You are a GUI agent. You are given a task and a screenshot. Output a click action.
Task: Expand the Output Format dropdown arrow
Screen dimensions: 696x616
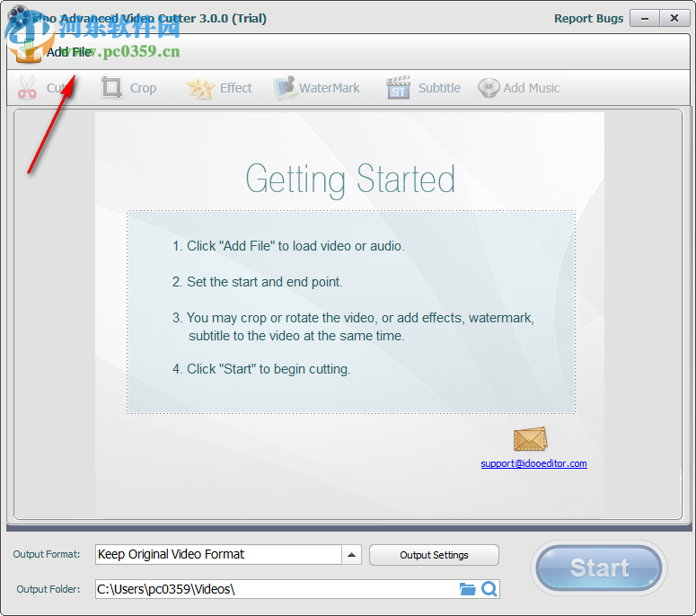(351, 555)
